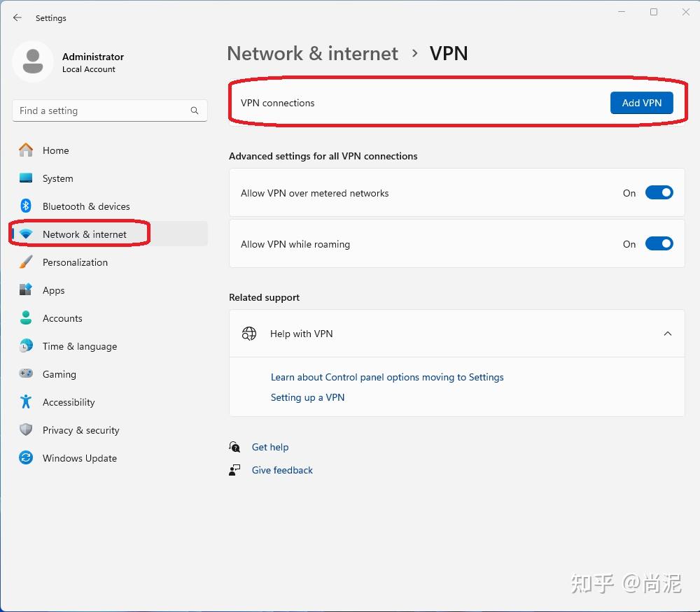Disable Allow VPN while roaming
Screen dimensions: 700x612
click(659, 243)
